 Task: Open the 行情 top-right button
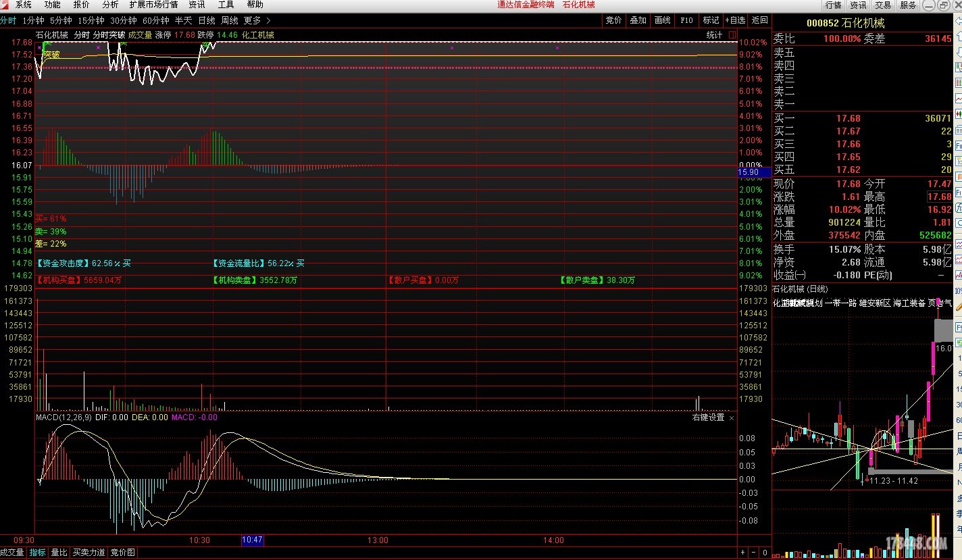pyautogui.click(x=833, y=5)
